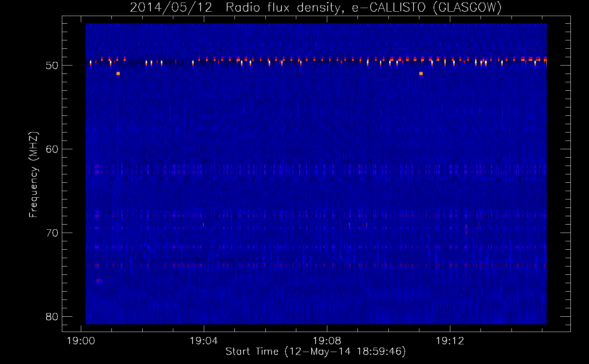The width and height of the screenshot is (589, 364).
Task: Click the "70" frequency tick label
Action: point(52,233)
